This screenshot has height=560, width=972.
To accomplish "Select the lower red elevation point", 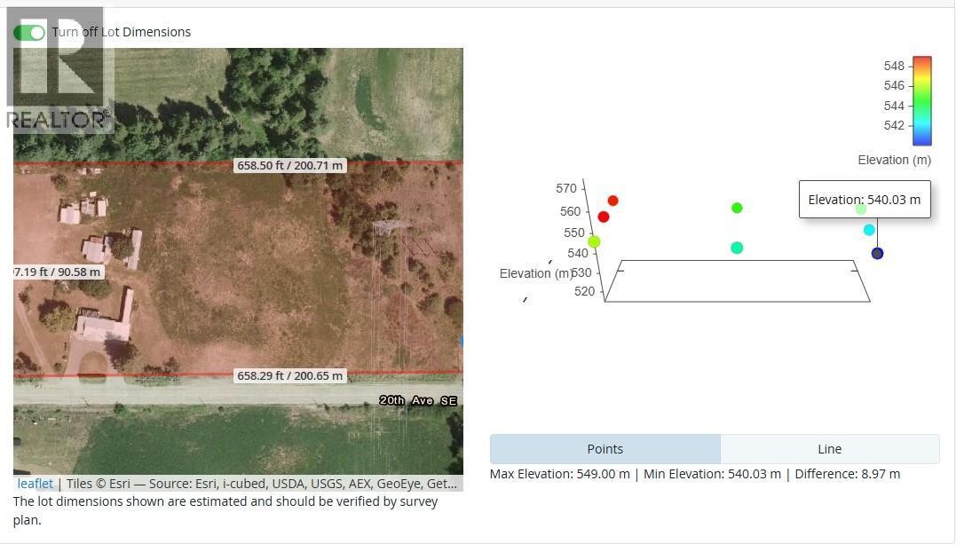I will [x=604, y=217].
